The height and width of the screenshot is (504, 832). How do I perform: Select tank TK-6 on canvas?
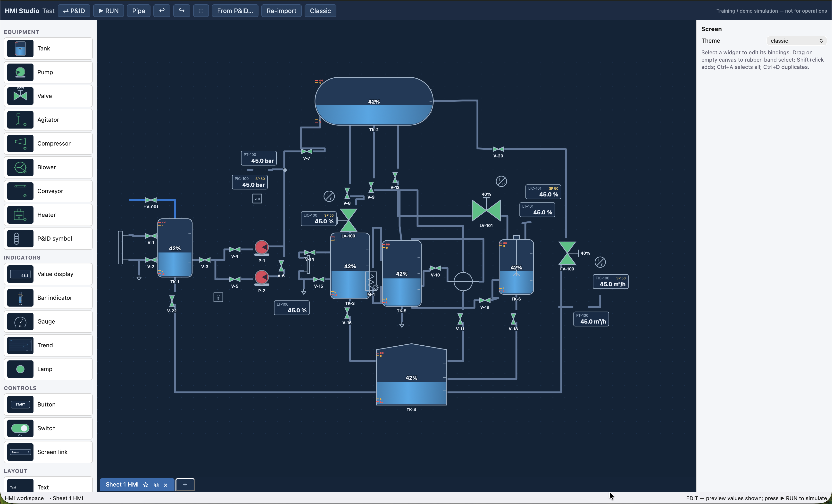coord(516,267)
